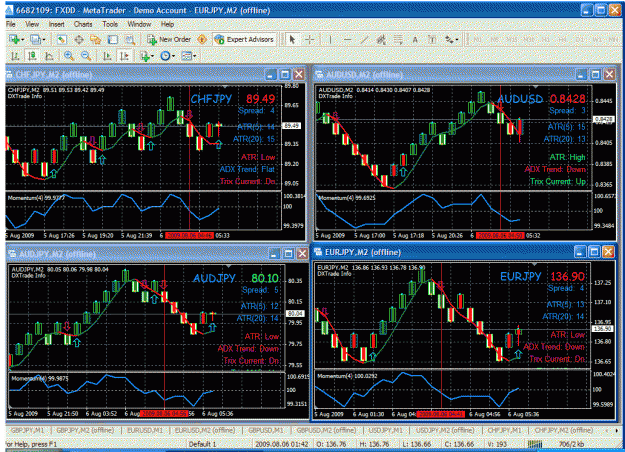Screen dimensions: 625x452
Task: Select the Text Label tool
Action: point(432,39)
